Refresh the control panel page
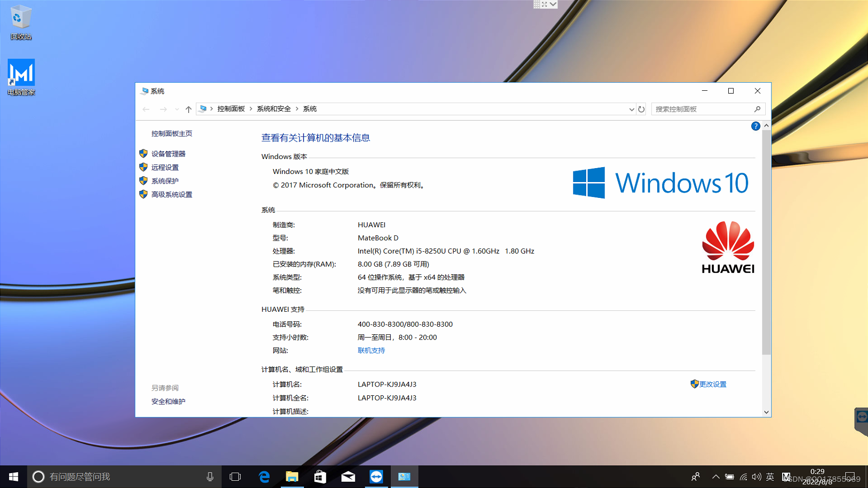 coord(641,109)
